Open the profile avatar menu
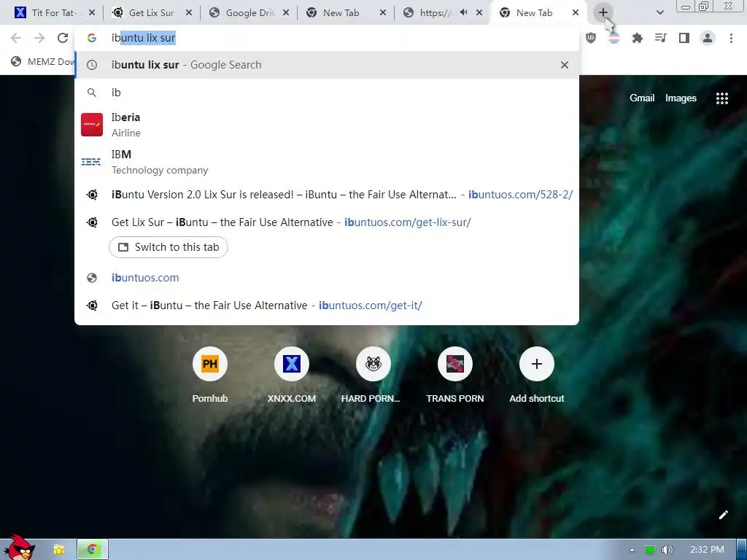The height and width of the screenshot is (560, 747). pos(708,38)
